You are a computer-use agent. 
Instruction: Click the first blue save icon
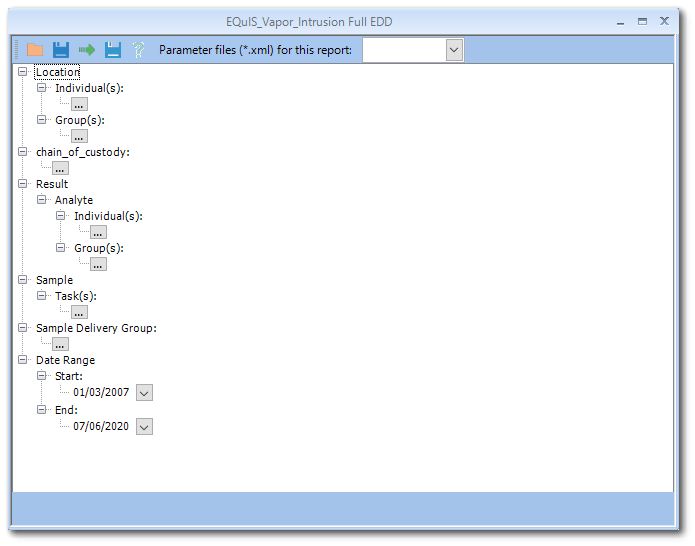(61, 50)
